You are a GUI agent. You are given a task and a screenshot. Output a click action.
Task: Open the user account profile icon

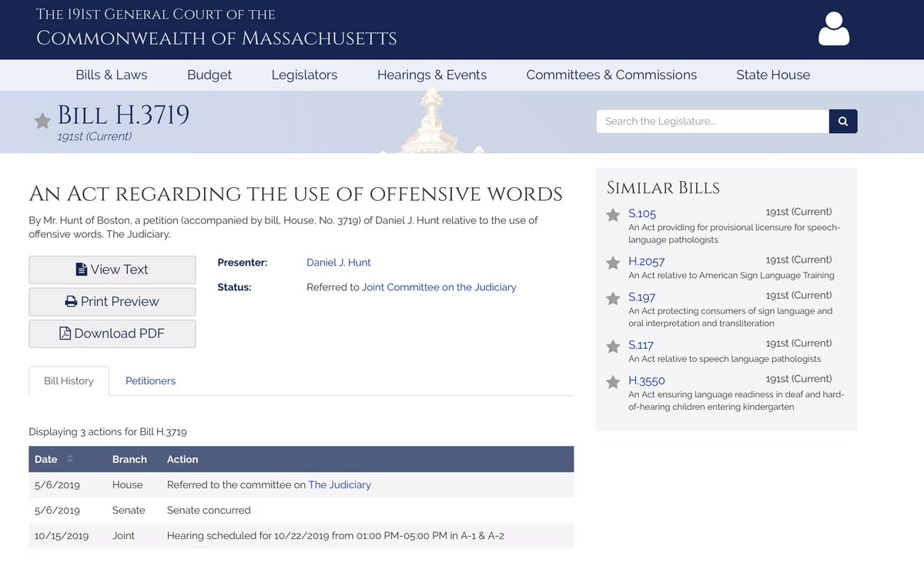833,29
